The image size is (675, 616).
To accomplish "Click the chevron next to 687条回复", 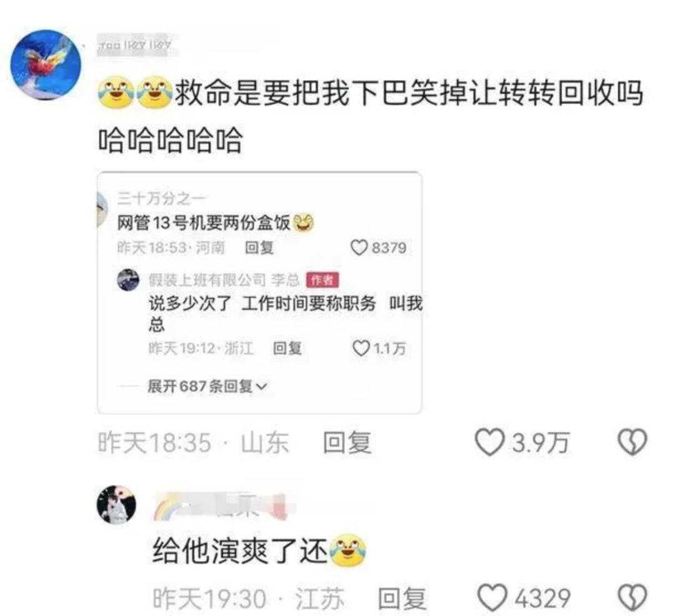I will coord(262,387).
